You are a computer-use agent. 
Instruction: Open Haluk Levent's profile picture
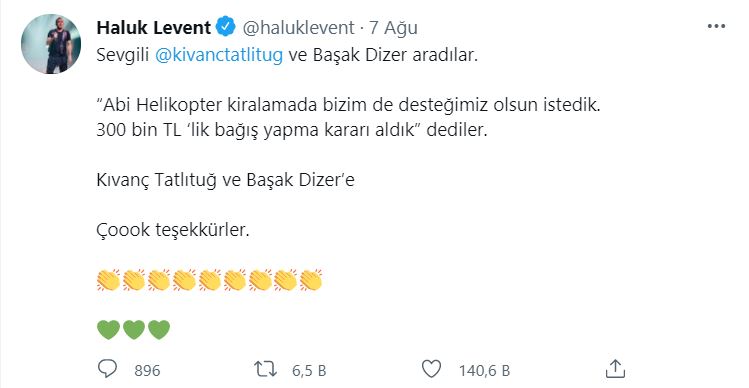click(51, 44)
